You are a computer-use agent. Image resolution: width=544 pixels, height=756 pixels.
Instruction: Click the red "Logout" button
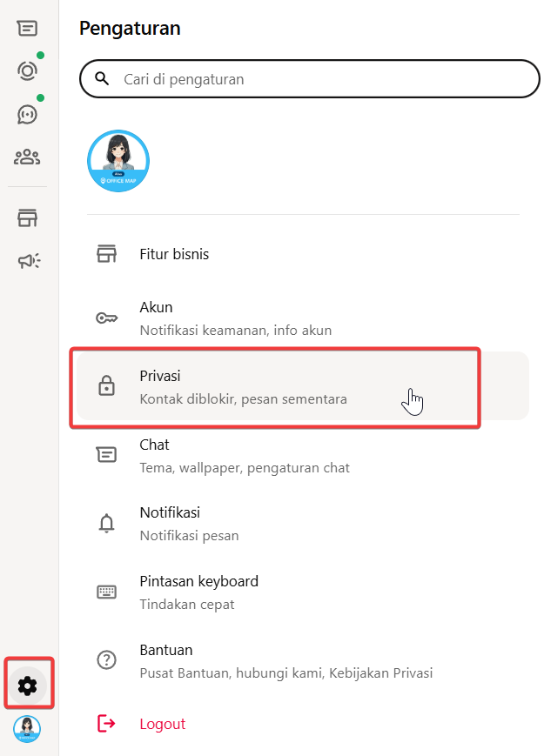162,724
